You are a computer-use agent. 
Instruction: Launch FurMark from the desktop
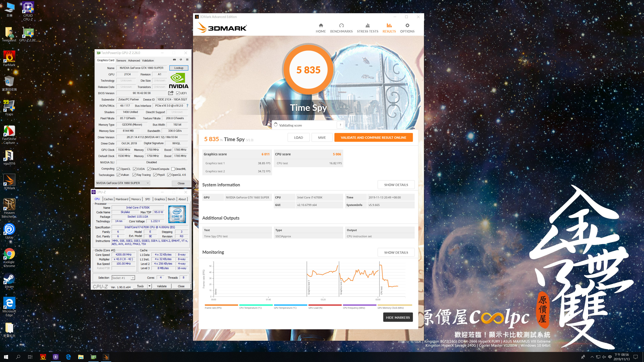coord(9,59)
